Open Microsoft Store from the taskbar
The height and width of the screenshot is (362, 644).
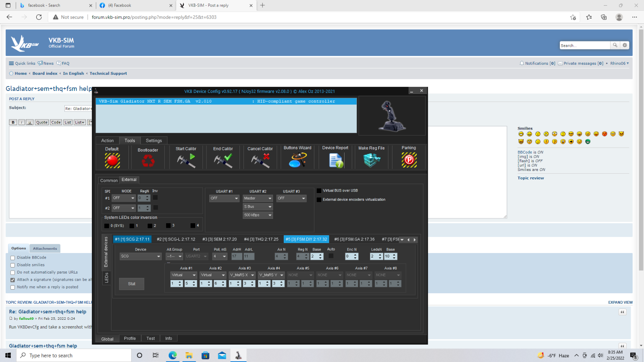pyautogui.click(x=205, y=356)
